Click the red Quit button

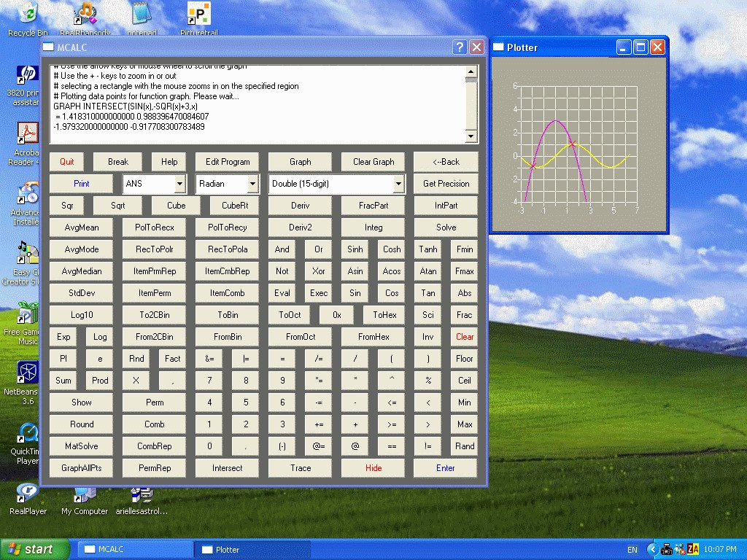coord(66,162)
